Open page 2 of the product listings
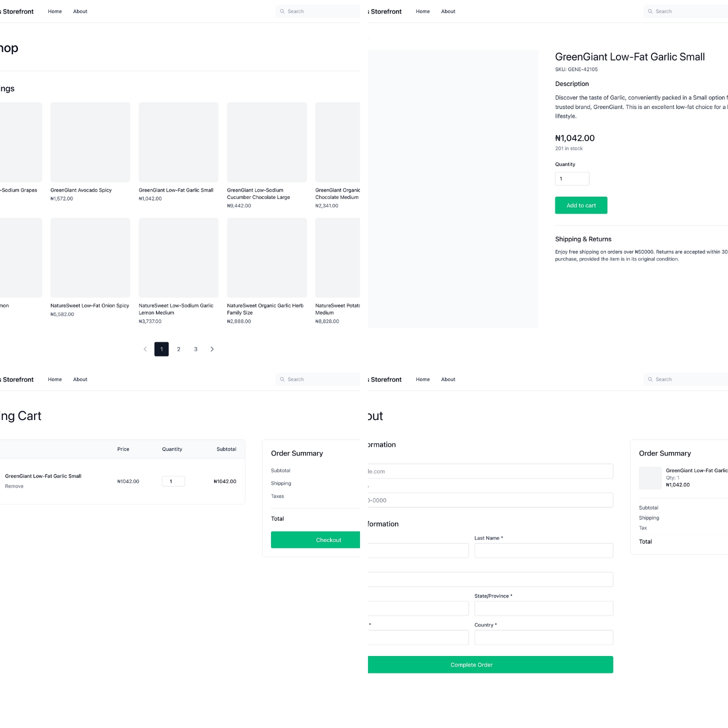 point(178,349)
